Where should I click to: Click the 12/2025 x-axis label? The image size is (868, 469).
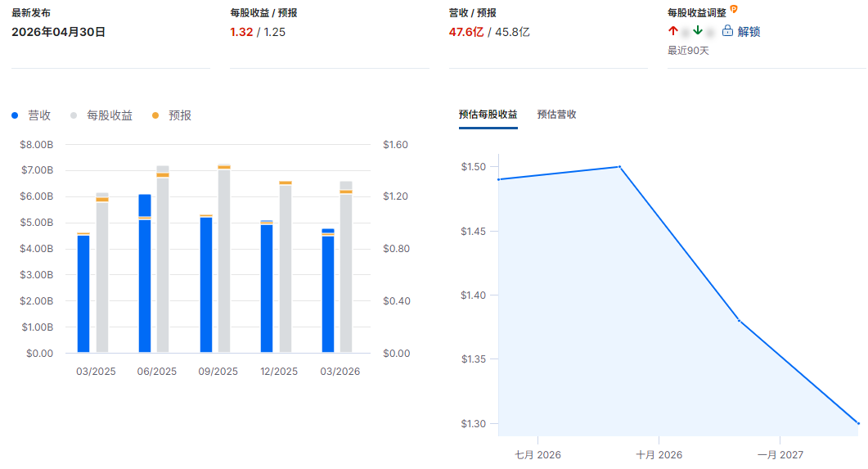[279, 372]
